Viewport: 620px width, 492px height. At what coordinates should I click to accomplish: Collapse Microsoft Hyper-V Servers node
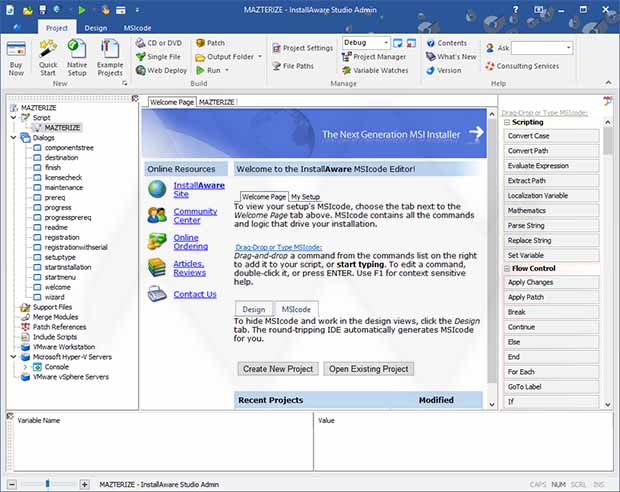point(13,357)
